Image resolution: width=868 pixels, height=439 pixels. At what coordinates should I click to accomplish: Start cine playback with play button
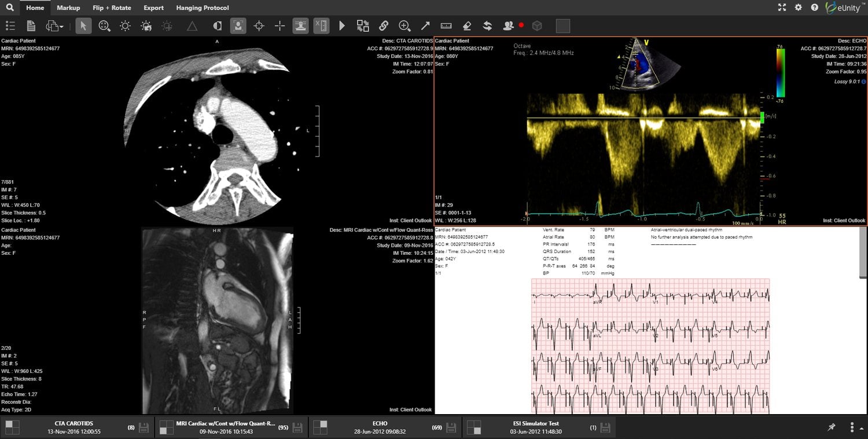click(342, 26)
